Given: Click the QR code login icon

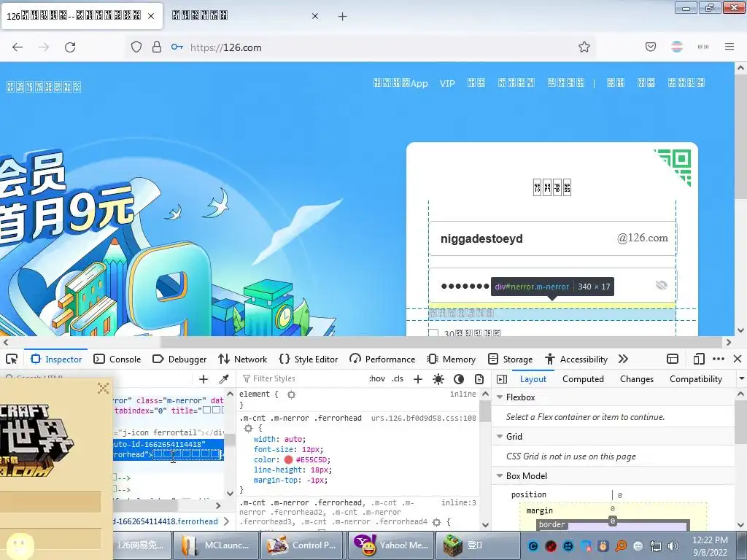Looking at the screenshot, I should coord(674,166).
